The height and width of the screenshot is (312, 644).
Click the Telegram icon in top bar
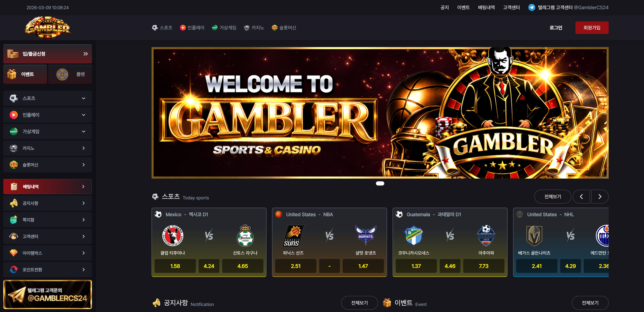click(x=532, y=7)
